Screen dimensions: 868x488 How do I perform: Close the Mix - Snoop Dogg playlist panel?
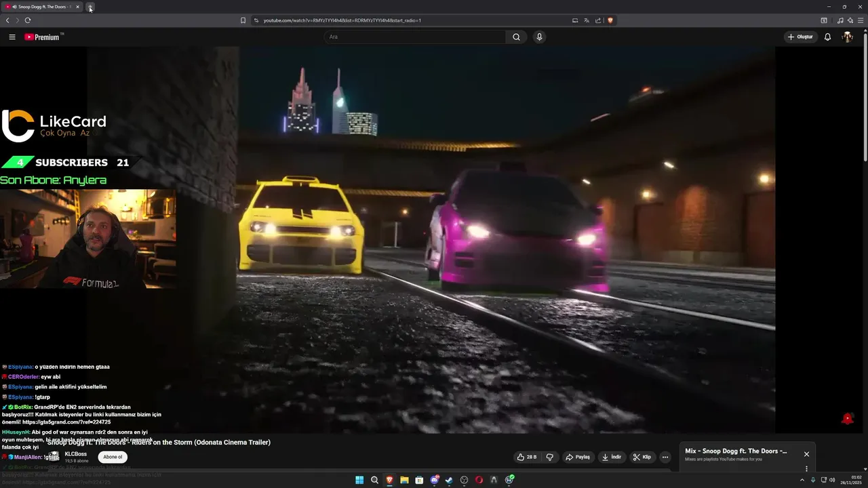[x=806, y=454]
